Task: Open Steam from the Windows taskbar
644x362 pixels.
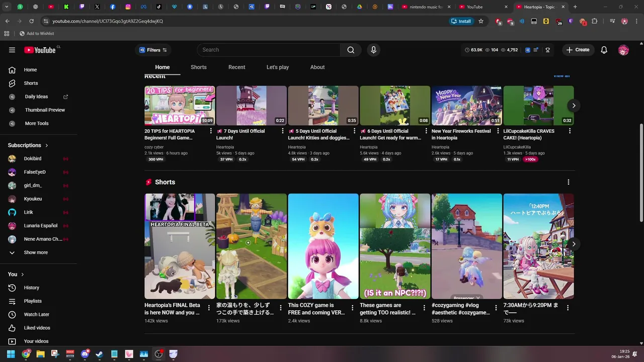Action: coord(99,354)
